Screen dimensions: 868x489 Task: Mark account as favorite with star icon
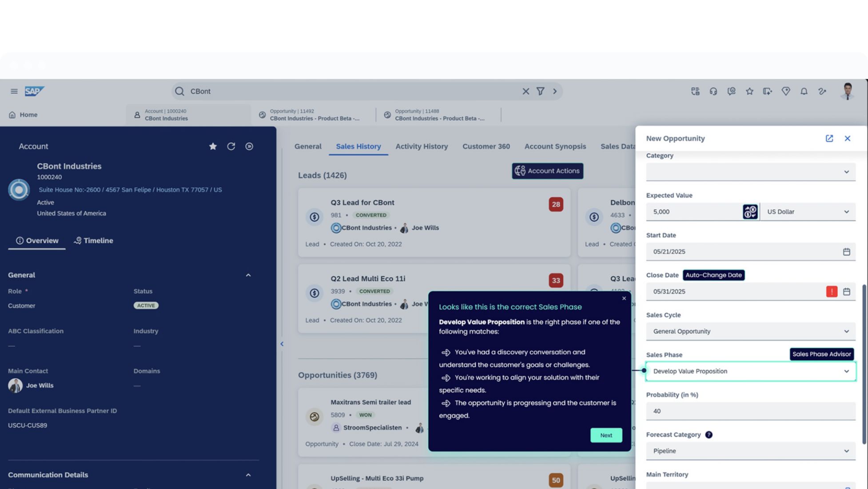pyautogui.click(x=213, y=146)
